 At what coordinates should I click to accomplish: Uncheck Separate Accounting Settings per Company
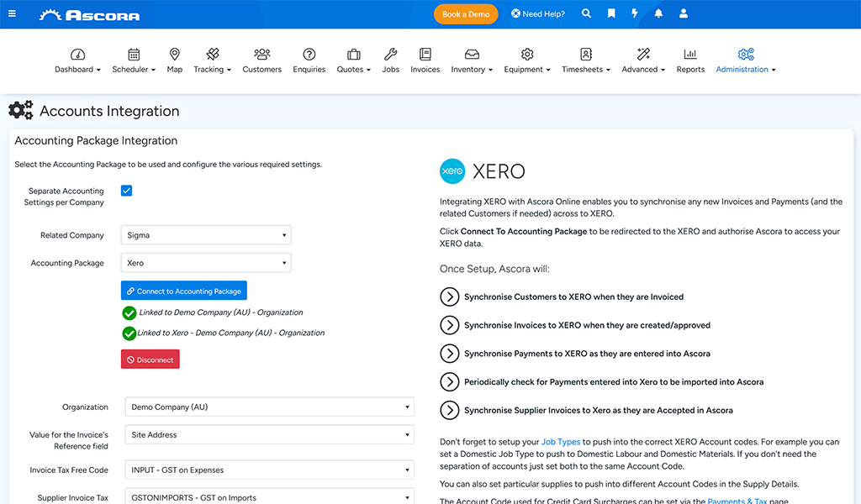pos(126,191)
